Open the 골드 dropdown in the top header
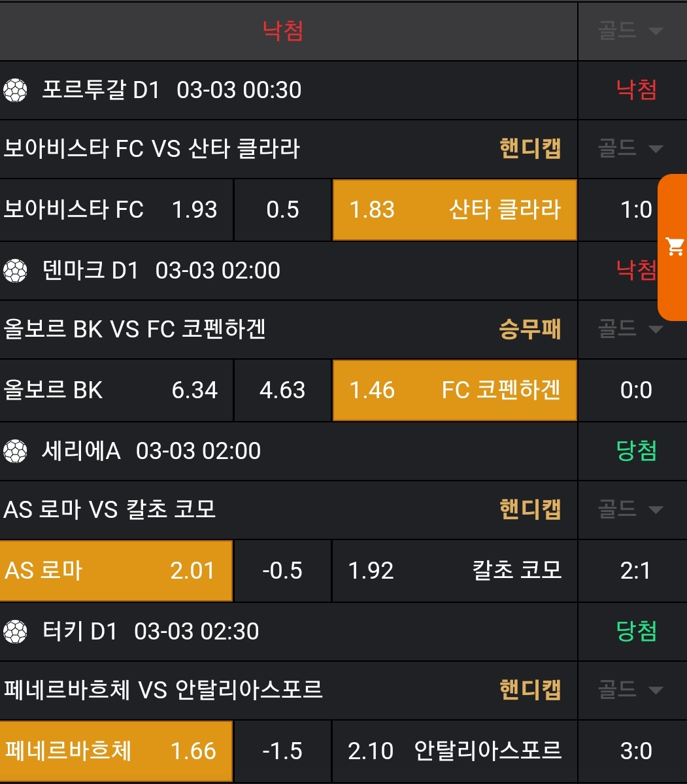This screenshot has height=784, width=687. (x=631, y=31)
